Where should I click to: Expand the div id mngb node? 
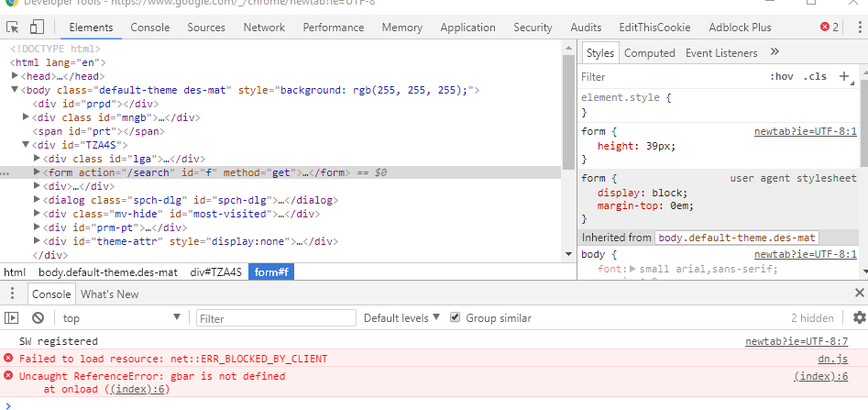[x=26, y=116]
